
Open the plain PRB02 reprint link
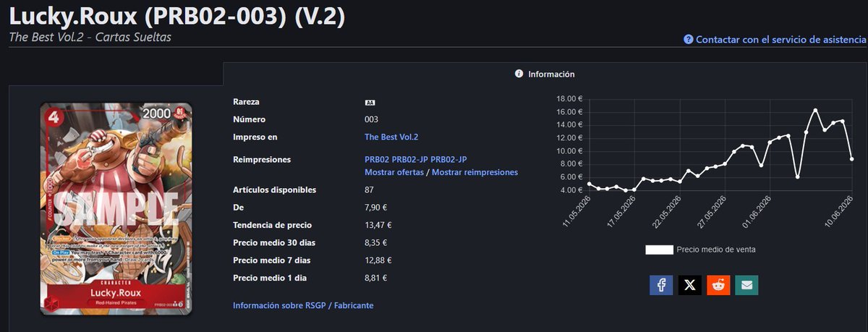click(x=377, y=159)
